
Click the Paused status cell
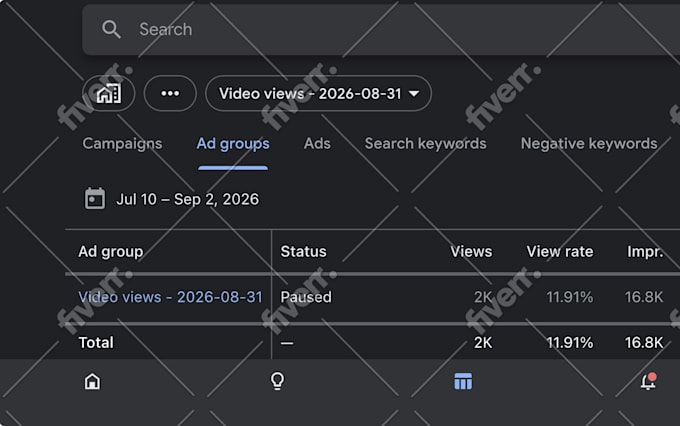tap(306, 297)
